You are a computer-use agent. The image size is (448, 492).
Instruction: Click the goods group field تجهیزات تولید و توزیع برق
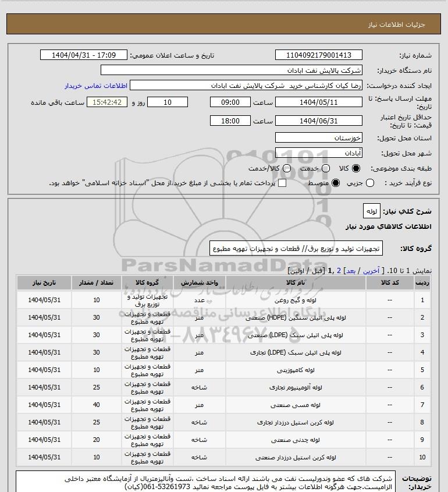coord(296,249)
